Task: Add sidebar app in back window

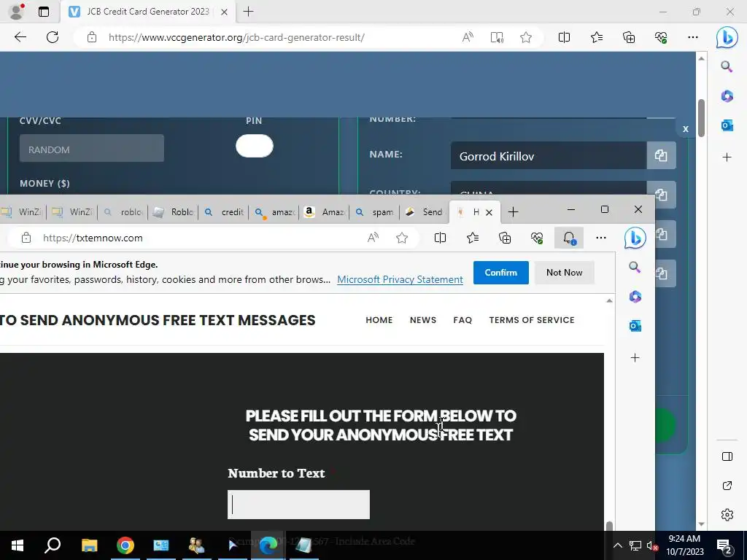Action: 727,157
